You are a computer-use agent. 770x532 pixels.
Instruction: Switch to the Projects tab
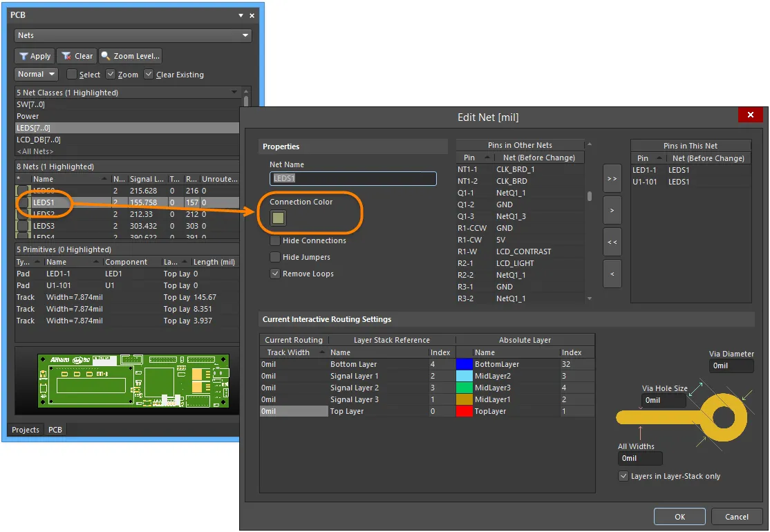(x=26, y=430)
